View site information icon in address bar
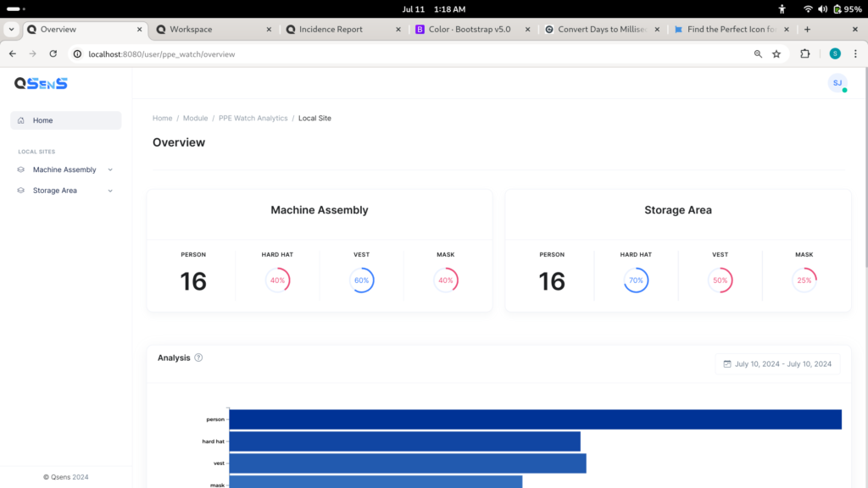868x488 pixels. click(77, 54)
